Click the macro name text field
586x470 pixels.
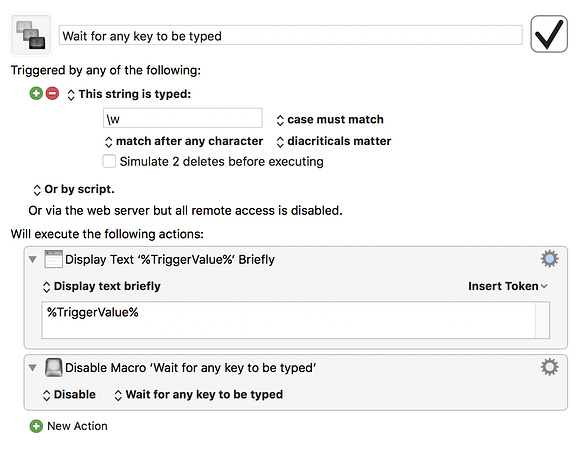(x=290, y=35)
